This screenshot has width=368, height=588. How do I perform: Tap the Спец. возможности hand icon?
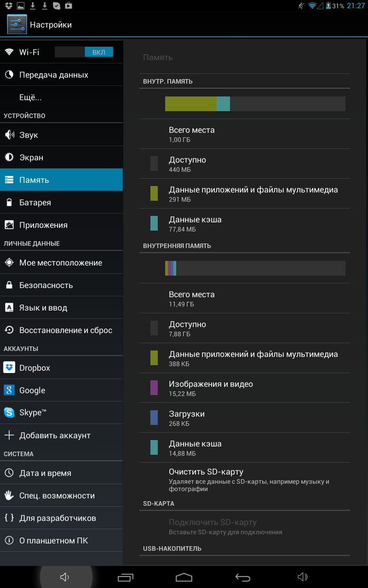point(9,495)
